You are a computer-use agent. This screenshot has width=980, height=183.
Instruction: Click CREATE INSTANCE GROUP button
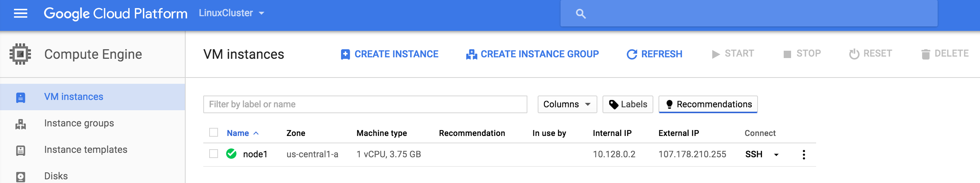tap(532, 54)
